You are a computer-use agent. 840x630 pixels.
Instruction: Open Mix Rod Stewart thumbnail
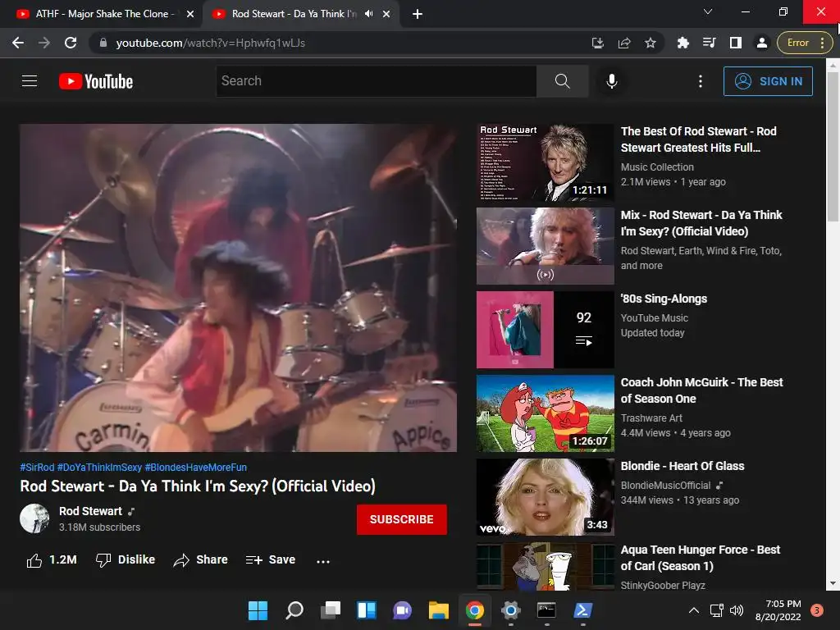click(545, 246)
